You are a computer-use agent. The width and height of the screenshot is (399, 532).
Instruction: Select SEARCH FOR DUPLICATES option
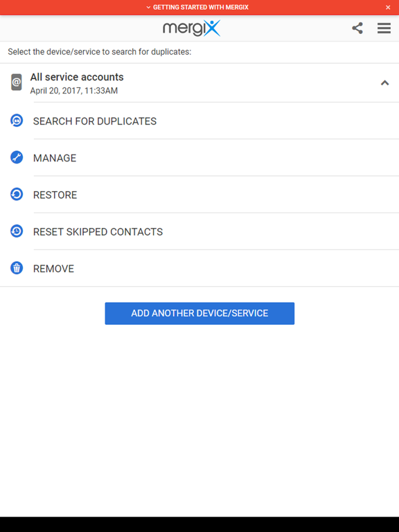199,121
